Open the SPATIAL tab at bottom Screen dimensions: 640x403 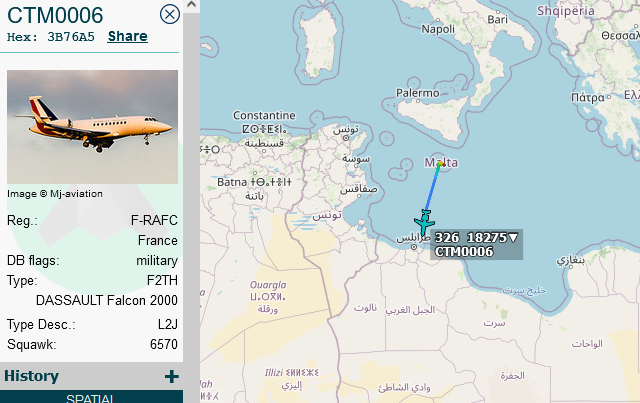pos(91,397)
